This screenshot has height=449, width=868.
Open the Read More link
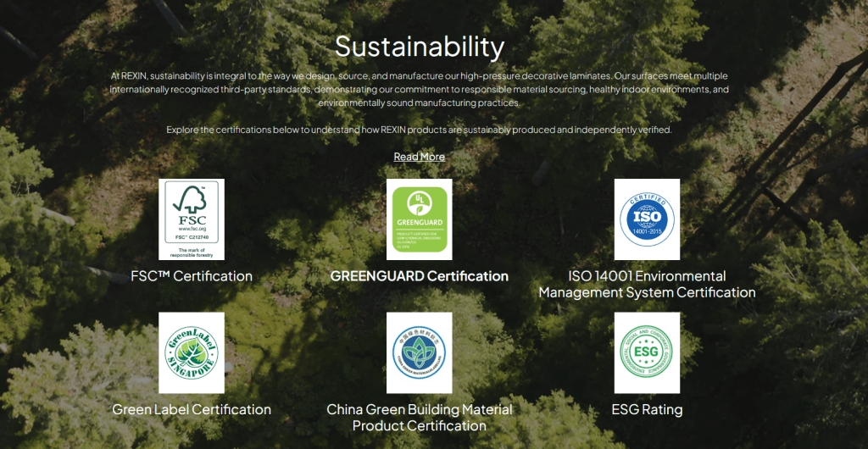tap(419, 157)
